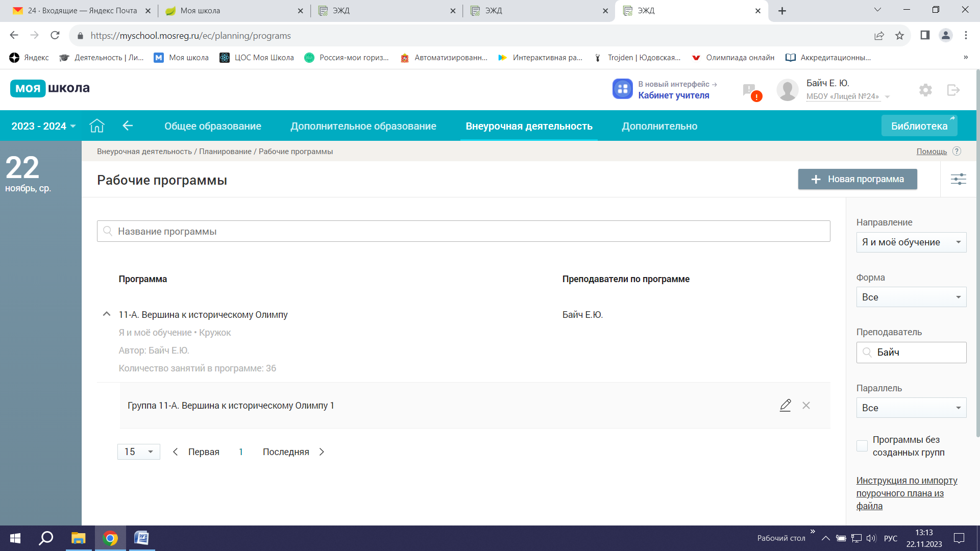Screen dimensions: 980x551
Task: Open the Яндекс bookmark
Action: tap(29, 58)
